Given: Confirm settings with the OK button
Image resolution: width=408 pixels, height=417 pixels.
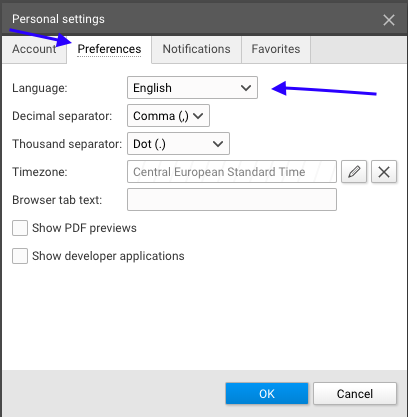Looking at the screenshot, I should [x=267, y=394].
